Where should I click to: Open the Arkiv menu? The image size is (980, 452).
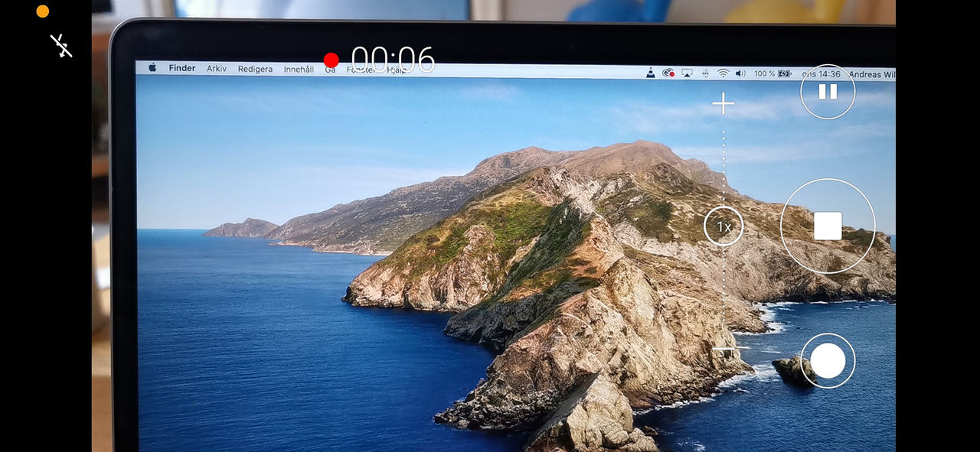217,68
